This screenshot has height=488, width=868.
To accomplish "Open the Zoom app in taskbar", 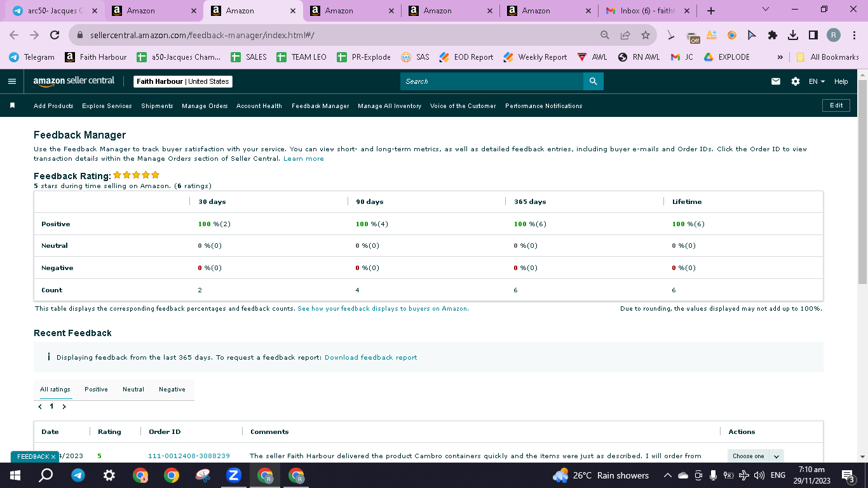I will 233,475.
